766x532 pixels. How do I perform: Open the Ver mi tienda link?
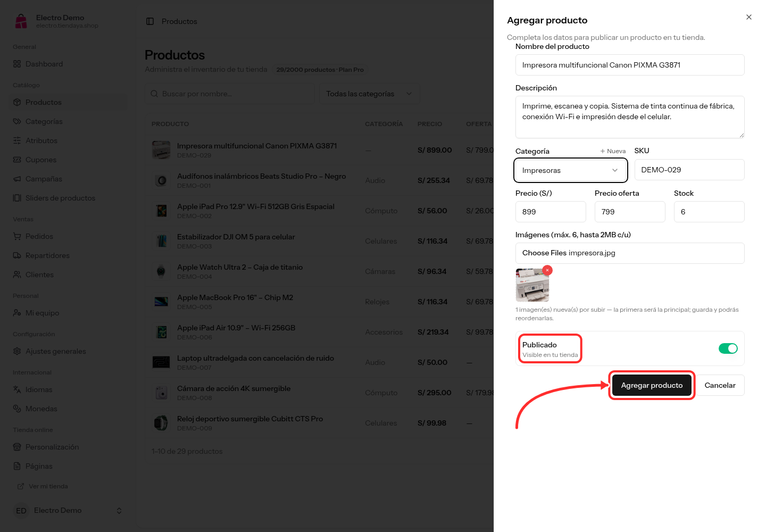43,486
